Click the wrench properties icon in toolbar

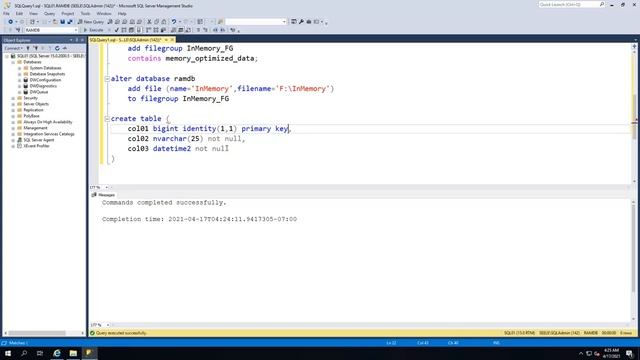(301, 22)
